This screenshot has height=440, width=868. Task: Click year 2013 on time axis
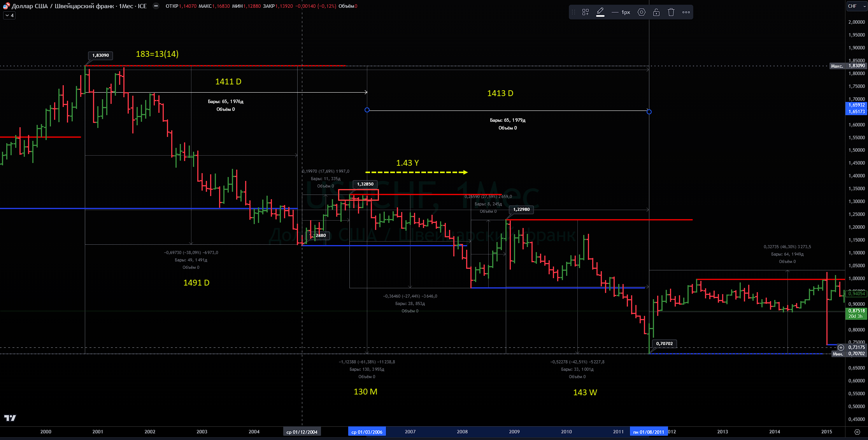click(722, 432)
